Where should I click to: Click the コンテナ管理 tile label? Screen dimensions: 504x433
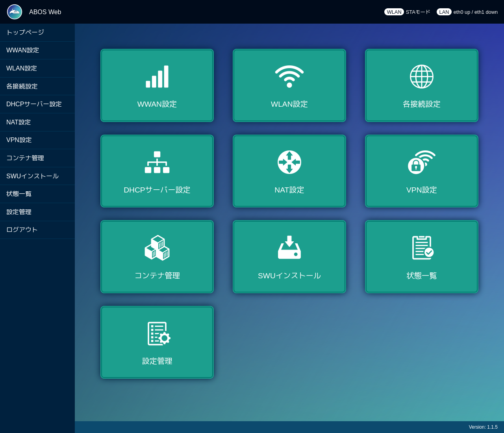(x=157, y=276)
